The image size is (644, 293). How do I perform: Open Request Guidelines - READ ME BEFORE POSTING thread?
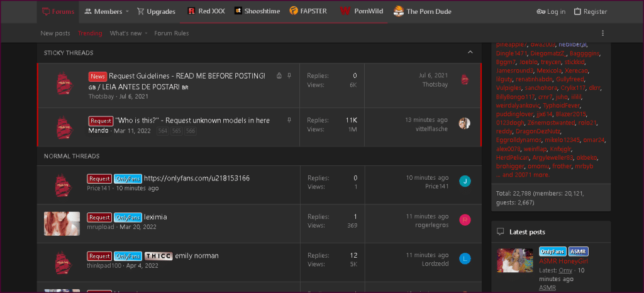click(x=187, y=76)
